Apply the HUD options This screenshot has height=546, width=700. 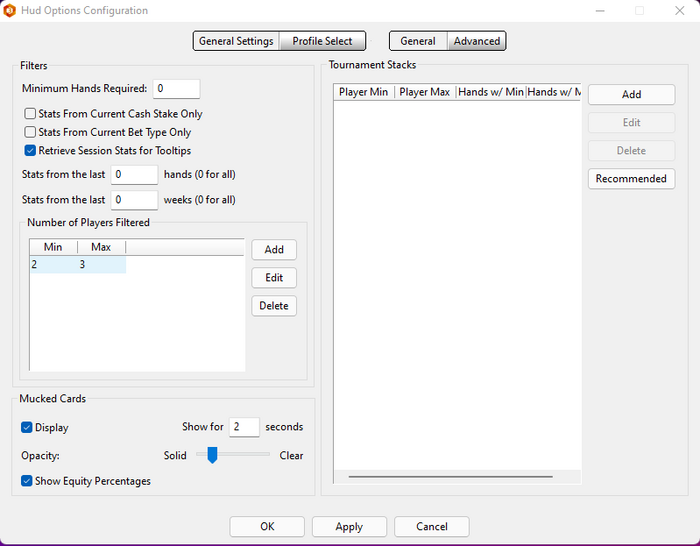pyautogui.click(x=349, y=527)
